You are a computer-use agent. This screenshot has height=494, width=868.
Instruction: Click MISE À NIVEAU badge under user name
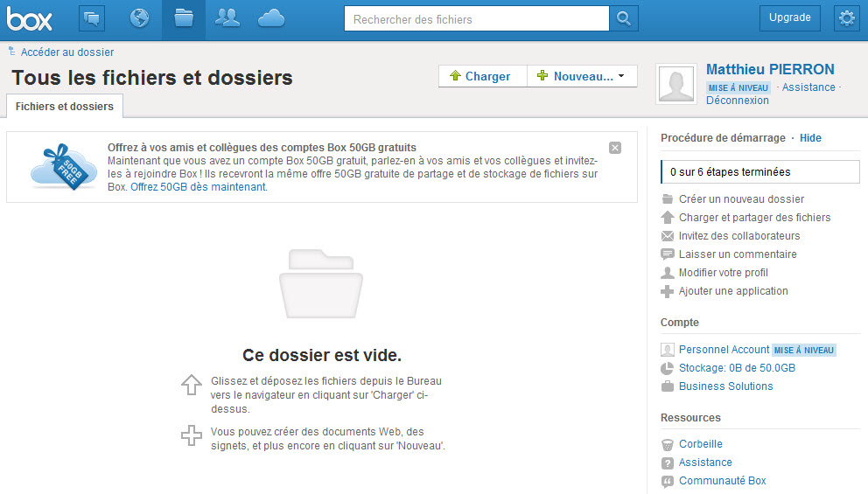[x=738, y=88]
